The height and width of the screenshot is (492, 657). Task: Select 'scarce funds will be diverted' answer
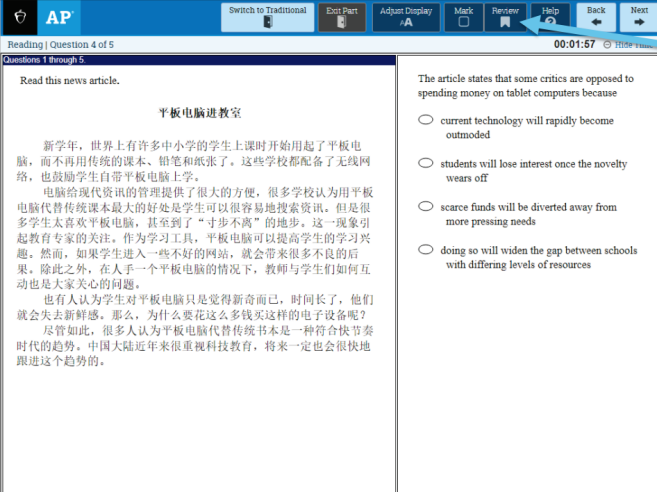click(x=426, y=207)
